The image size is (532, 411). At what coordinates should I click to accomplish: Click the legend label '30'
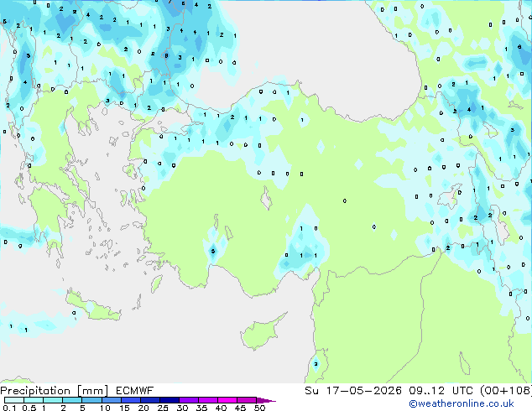(x=182, y=408)
